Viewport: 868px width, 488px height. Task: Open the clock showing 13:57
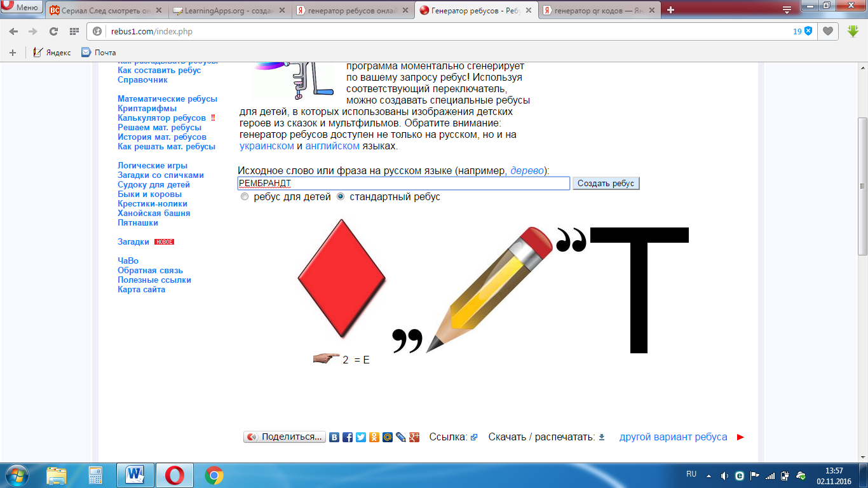coord(834,475)
